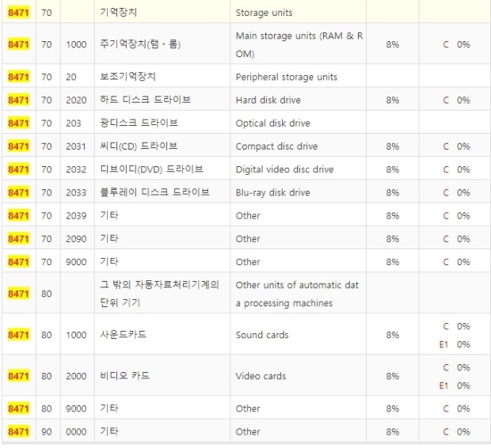This screenshot has height=448, width=491.
Task: Click code '0000' in the last row
Action: click(x=76, y=432)
